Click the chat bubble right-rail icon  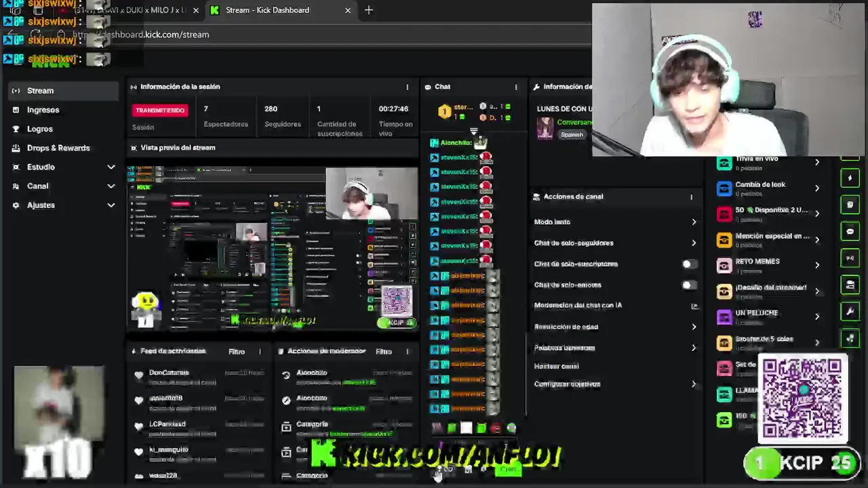[x=850, y=231]
